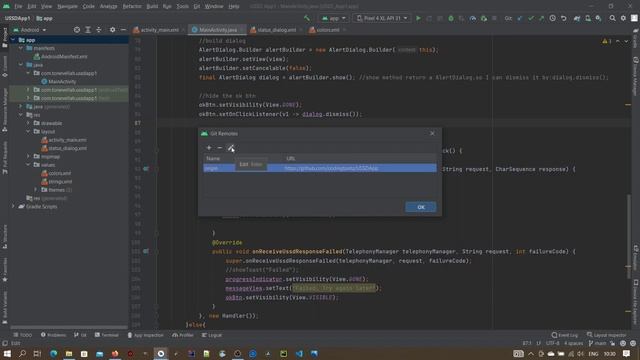
Task: Open the Android view dropdown
Action: (30, 30)
